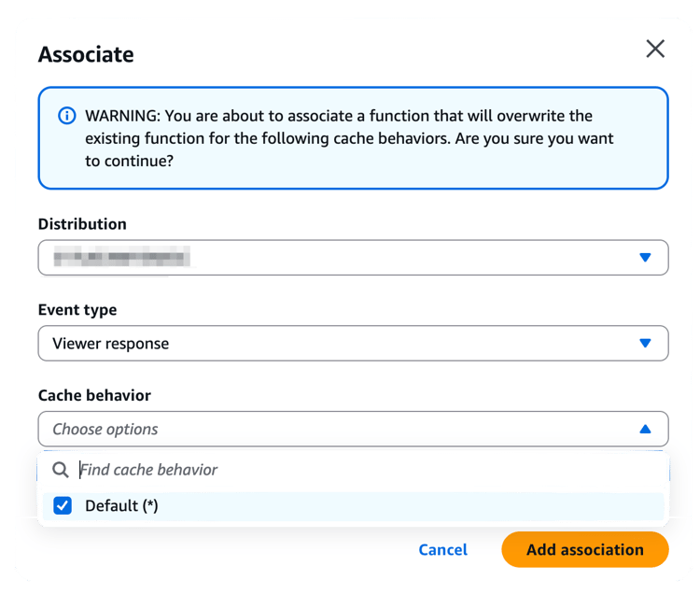Image resolution: width=700 pixels, height=594 pixels.
Task: Click the magnifier icon beside Find cache behavior
Action: 61,470
